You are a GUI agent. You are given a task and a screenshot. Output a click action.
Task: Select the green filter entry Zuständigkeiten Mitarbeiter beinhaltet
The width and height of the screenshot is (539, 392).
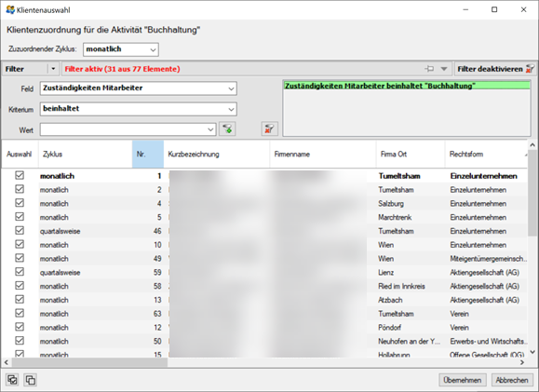tap(407, 86)
